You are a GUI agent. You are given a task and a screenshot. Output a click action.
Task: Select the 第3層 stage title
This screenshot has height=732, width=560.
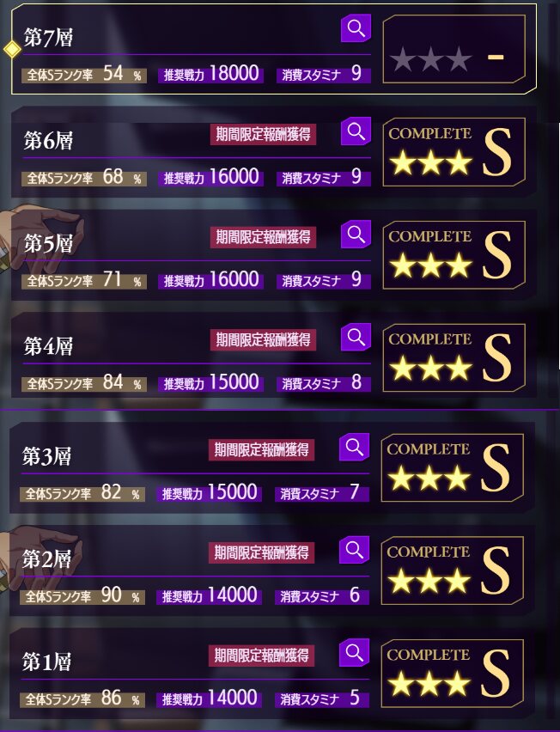(46, 455)
